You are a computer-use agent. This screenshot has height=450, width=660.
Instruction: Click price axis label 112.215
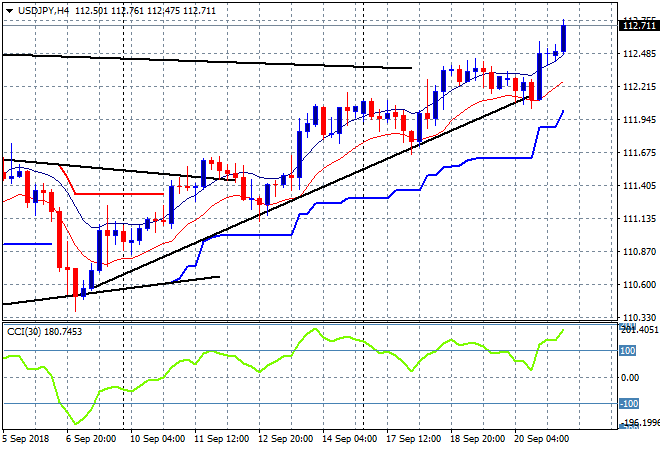pyautogui.click(x=639, y=87)
